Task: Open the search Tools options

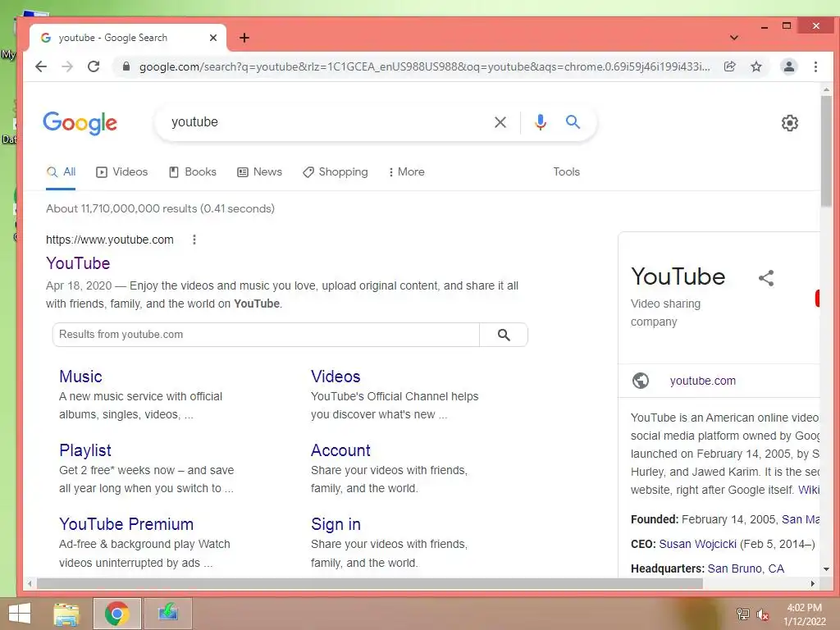Action: pyautogui.click(x=566, y=172)
